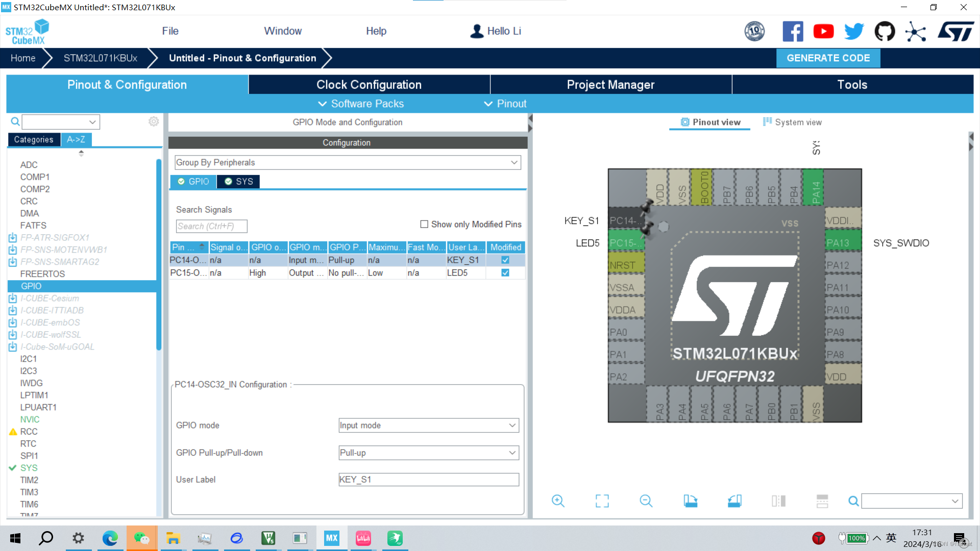The height and width of the screenshot is (551, 980).
Task: Open the categories settings gear icon
Action: click(x=154, y=121)
